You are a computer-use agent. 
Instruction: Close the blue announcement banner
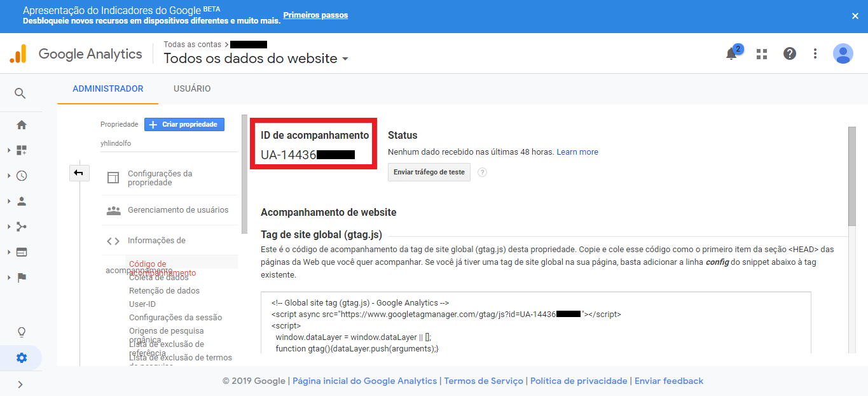(x=855, y=16)
